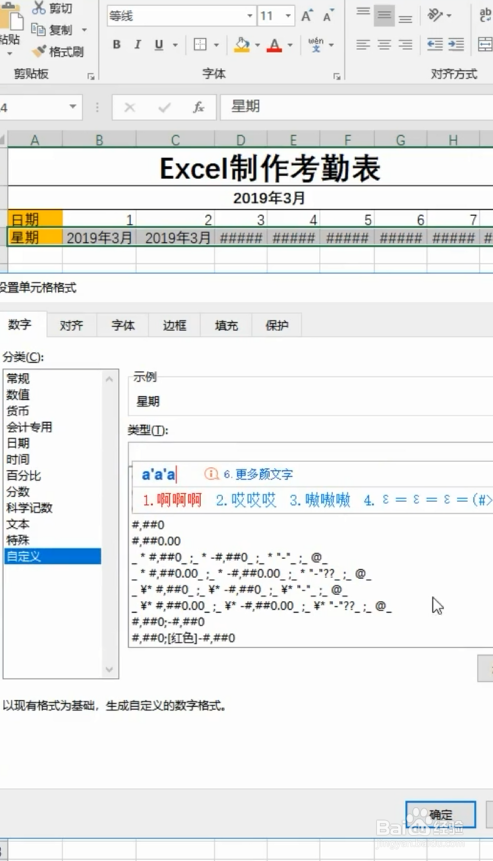Switch to the 数字 tab
Screen dimensions: 493x861
20,325
